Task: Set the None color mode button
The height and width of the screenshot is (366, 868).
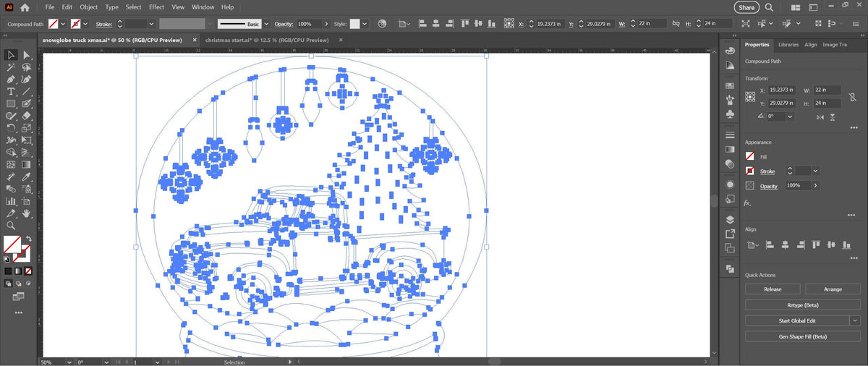Action: (28, 271)
